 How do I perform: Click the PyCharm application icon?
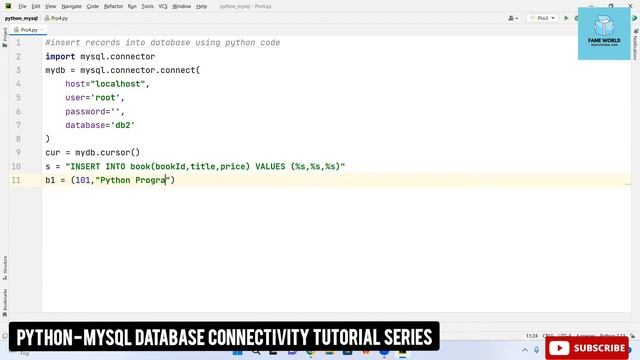8,6
